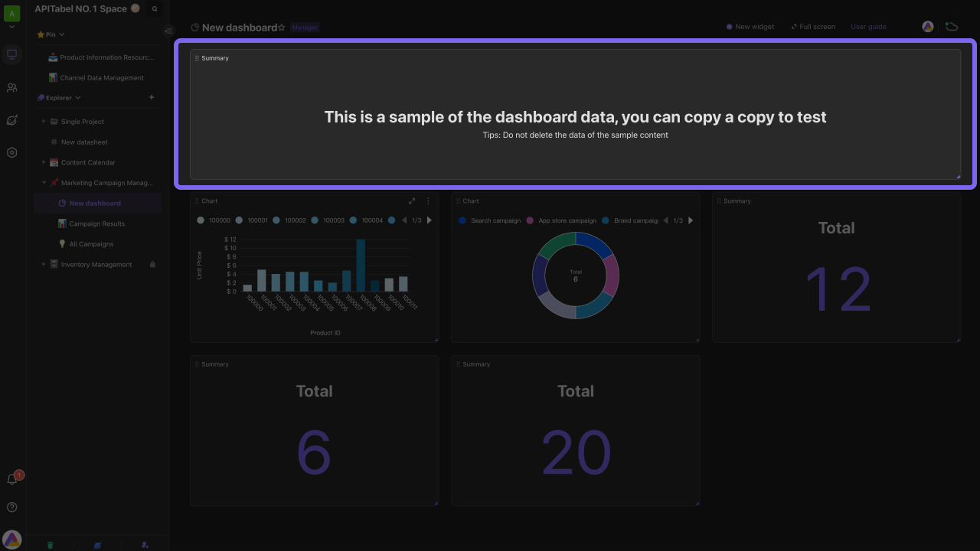Click the Total 12 summary number
The height and width of the screenshot is (551, 980).
coord(838,289)
